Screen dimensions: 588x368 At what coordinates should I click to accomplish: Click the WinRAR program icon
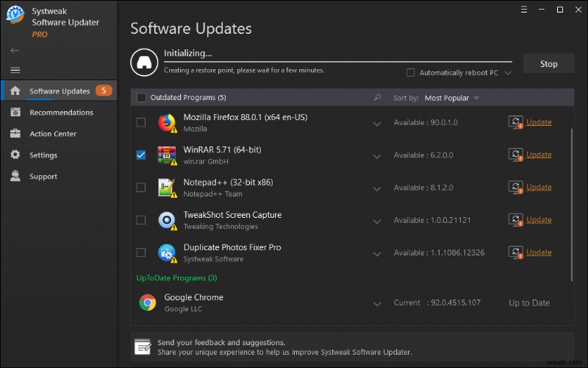tap(167, 155)
